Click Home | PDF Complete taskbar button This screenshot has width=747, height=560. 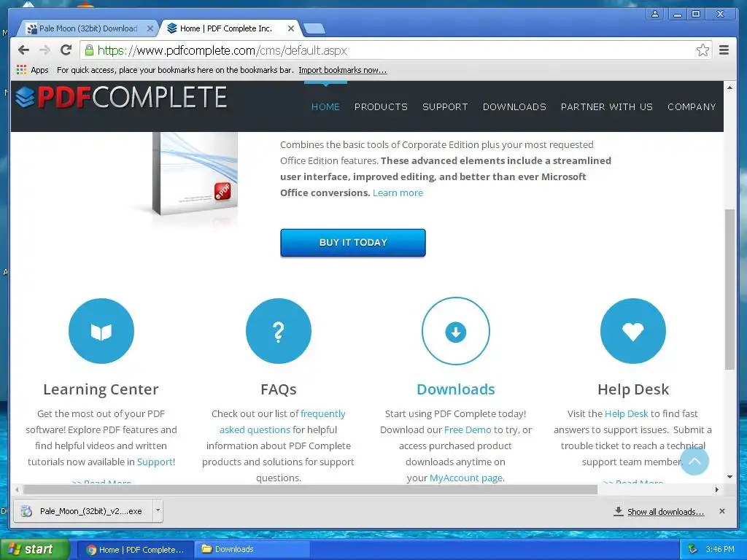tap(135, 550)
